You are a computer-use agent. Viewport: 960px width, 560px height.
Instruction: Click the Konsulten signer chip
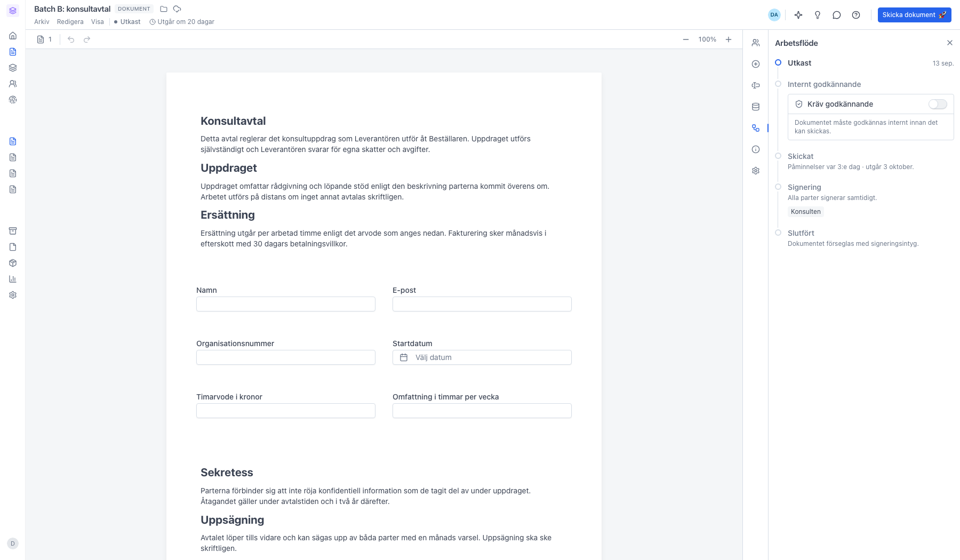[x=806, y=212]
